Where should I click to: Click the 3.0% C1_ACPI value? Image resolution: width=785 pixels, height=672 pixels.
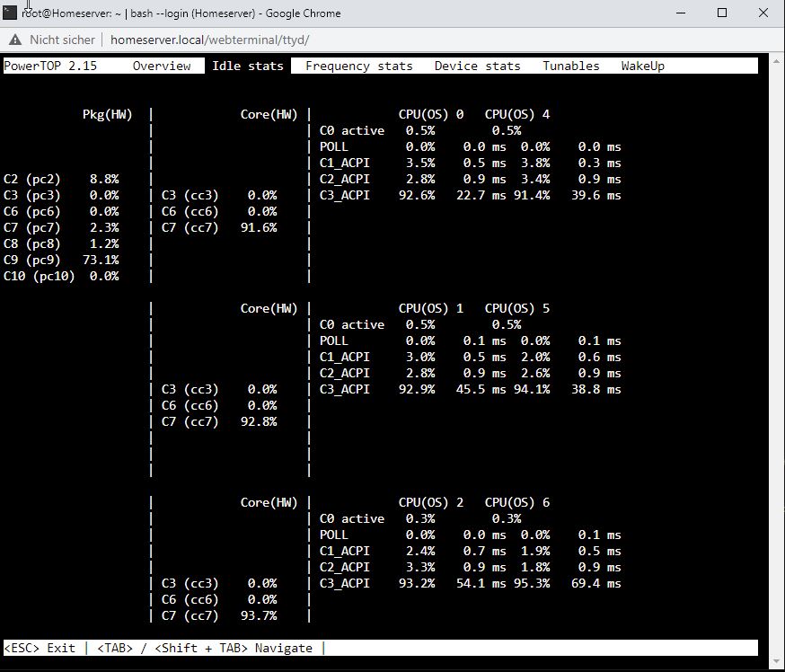420,357
